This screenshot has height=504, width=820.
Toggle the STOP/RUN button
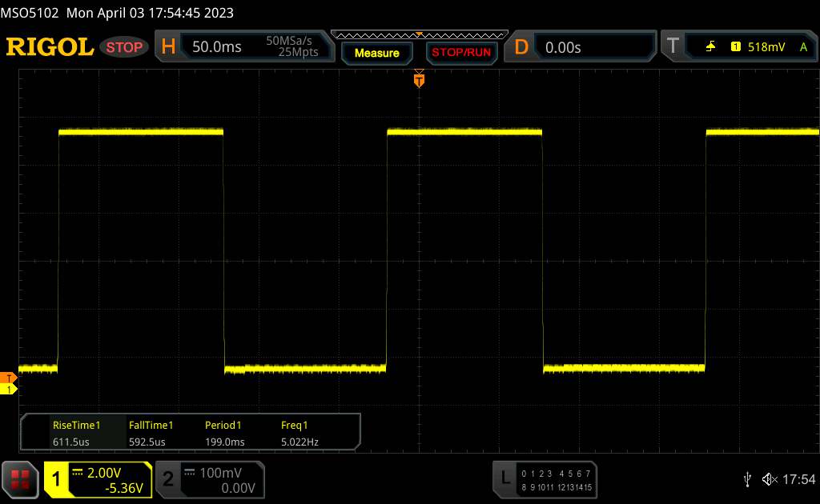(461, 53)
